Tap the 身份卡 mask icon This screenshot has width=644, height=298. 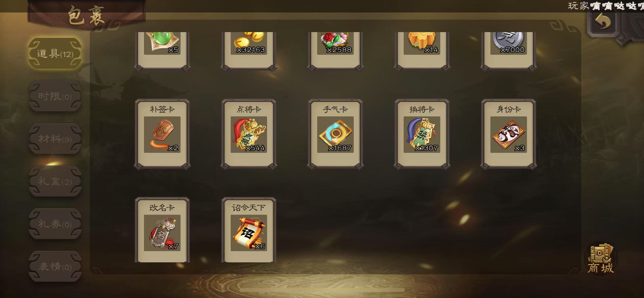pos(508,134)
